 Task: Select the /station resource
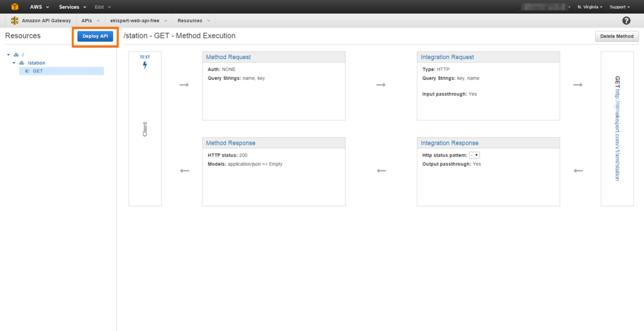click(36, 63)
